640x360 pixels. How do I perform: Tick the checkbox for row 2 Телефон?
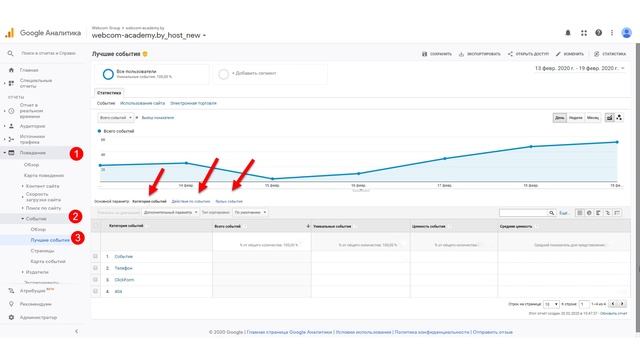96,268
